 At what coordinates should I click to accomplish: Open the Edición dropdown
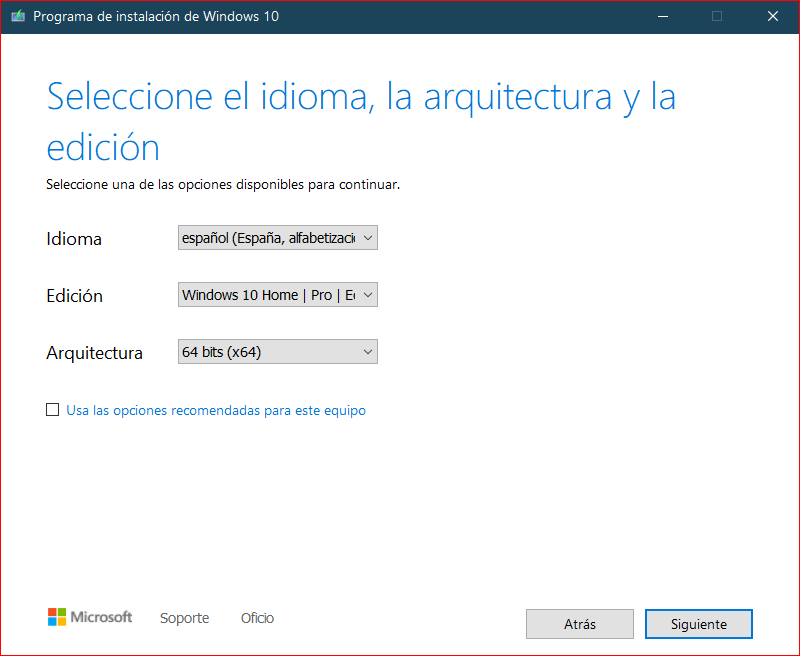pyautogui.click(x=278, y=295)
